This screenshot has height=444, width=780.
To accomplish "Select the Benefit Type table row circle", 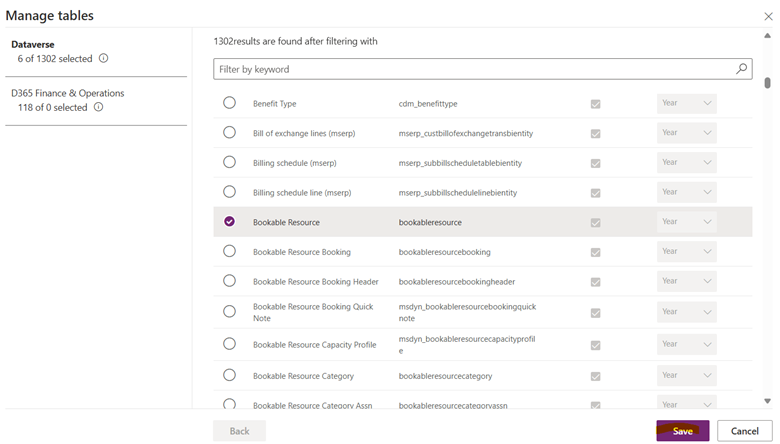I will coord(229,103).
